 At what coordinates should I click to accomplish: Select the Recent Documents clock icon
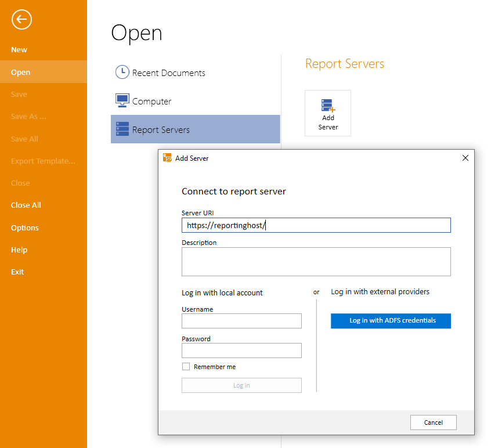(x=122, y=73)
